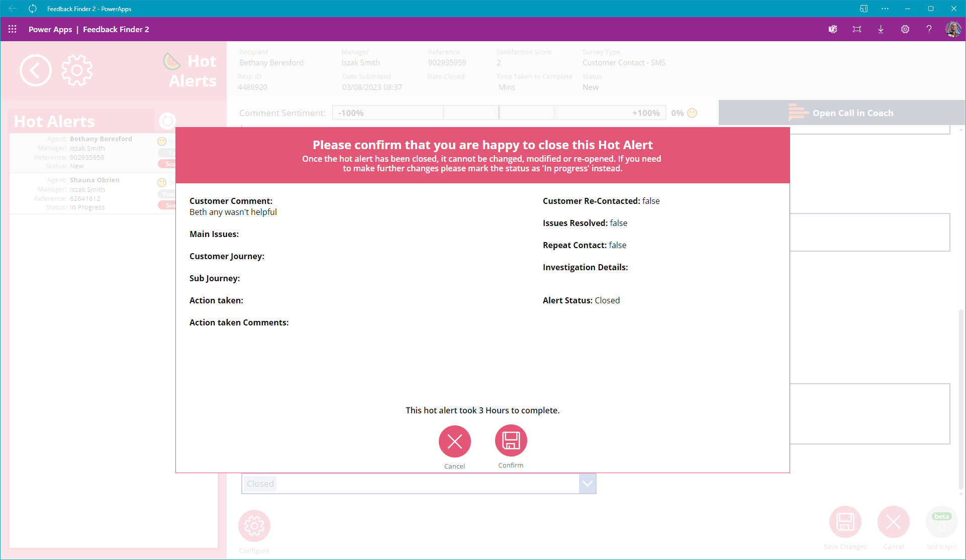Click the Confirm save icon

(511, 441)
